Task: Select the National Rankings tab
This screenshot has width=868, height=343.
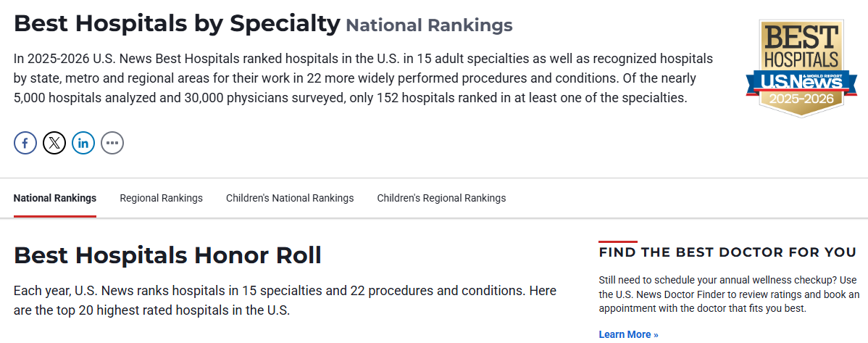Action: pos(55,198)
